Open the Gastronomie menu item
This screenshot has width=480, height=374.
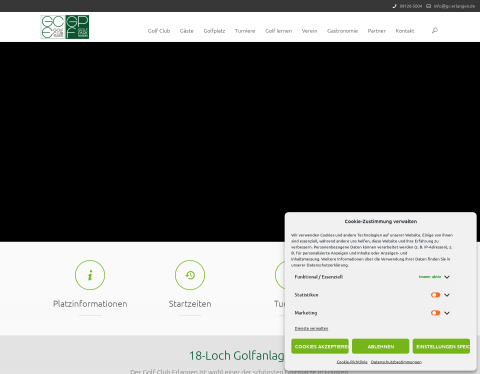[342, 31]
